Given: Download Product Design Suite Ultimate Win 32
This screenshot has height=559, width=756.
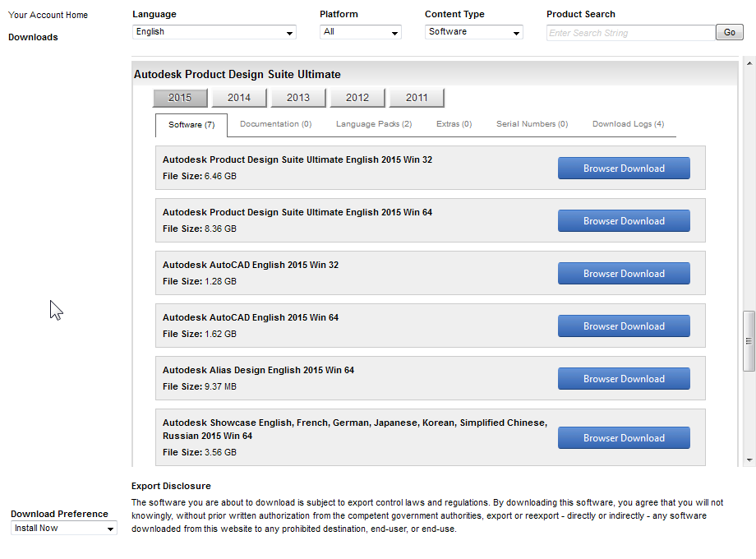Looking at the screenshot, I should pyautogui.click(x=624, y=169).
